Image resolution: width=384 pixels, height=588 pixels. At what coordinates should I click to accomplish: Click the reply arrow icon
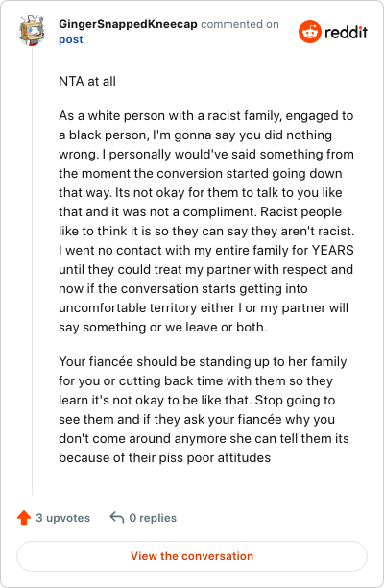pos(116,518)
